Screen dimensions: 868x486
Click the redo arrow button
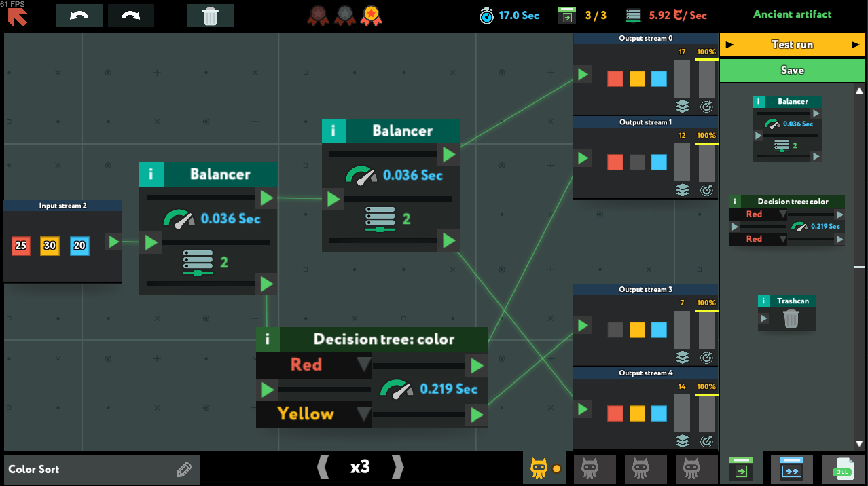(x=131, y=16)
